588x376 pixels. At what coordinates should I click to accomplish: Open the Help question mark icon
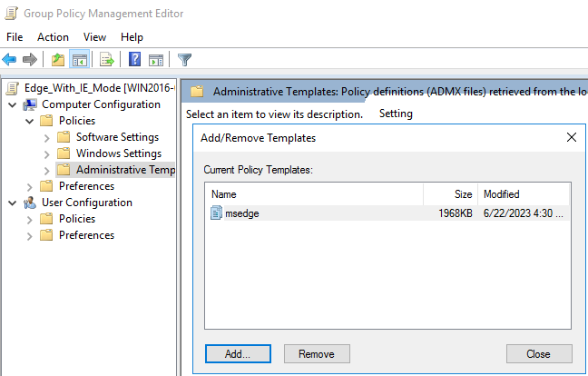click(x=134, y=59)
